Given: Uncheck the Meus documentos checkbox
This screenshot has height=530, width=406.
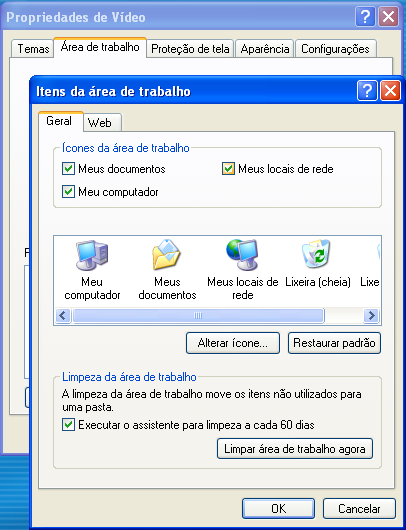Looking at the screenshot, I should pyautogui.click(x=68, y=168).
